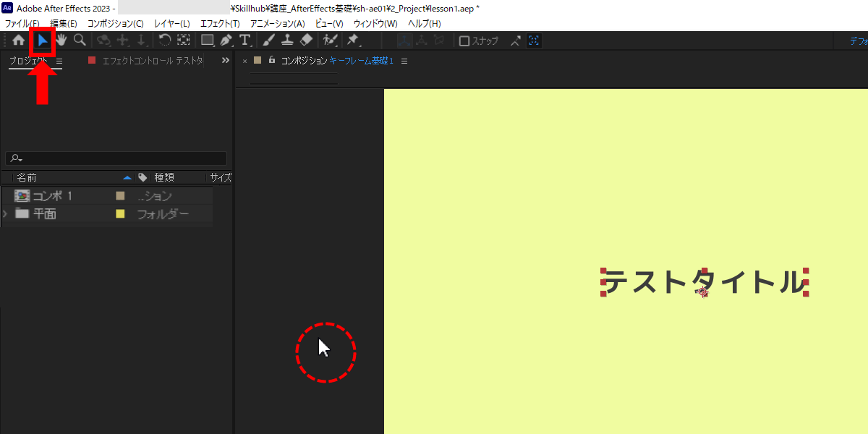Screen dimensions: 868x434
Task: Open the ウィンドウ(W) menu
Action: tap(375, 24)
